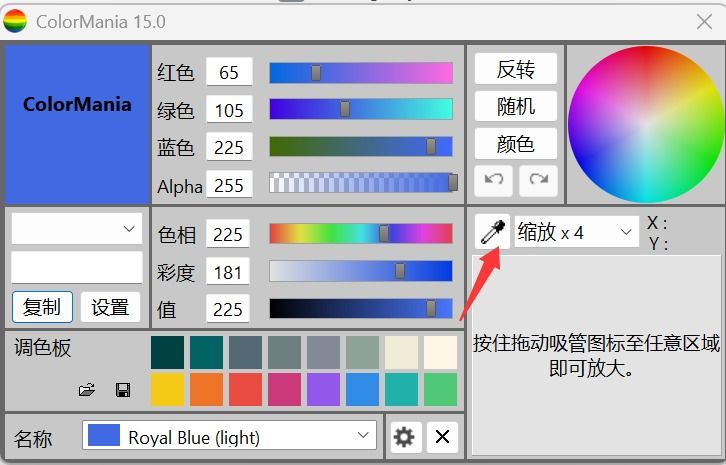
Task: Close the ColorMania window
Action: [x=704, y=21]
